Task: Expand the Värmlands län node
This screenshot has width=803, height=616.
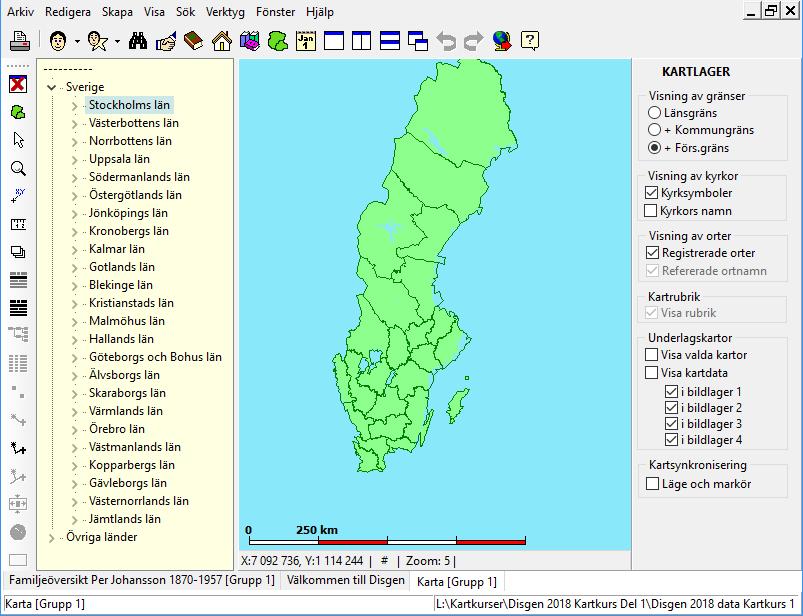Action: (x=75, y=412)
